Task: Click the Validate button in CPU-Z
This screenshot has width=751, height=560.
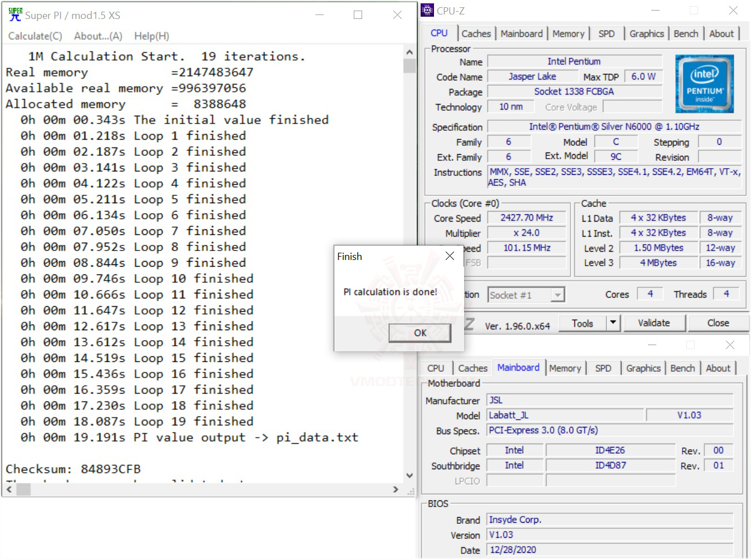Action: pos(654,323)
